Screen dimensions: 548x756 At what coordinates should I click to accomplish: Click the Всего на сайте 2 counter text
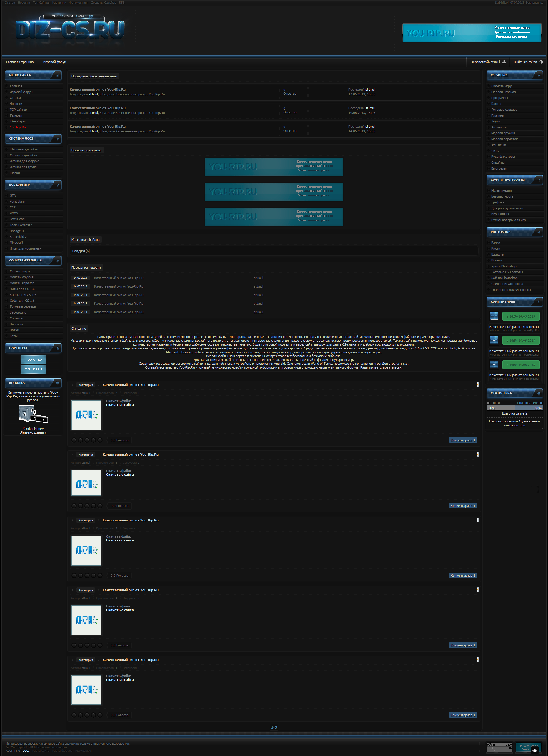tap(515, 414)
